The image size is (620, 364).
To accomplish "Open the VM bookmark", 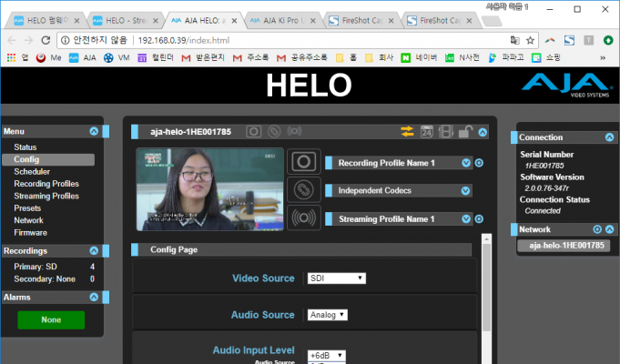I will (117, 58).
